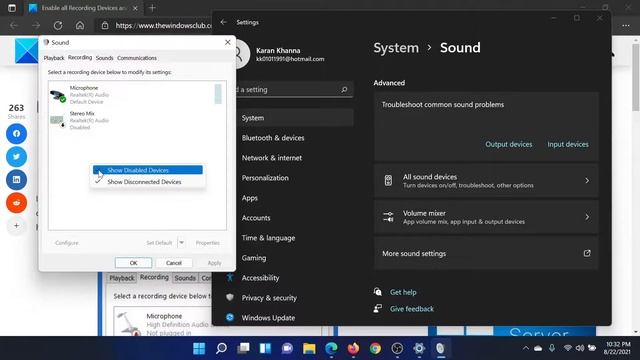
Task: Click the LinkedIn share icon
Action: tap(16, 180)
